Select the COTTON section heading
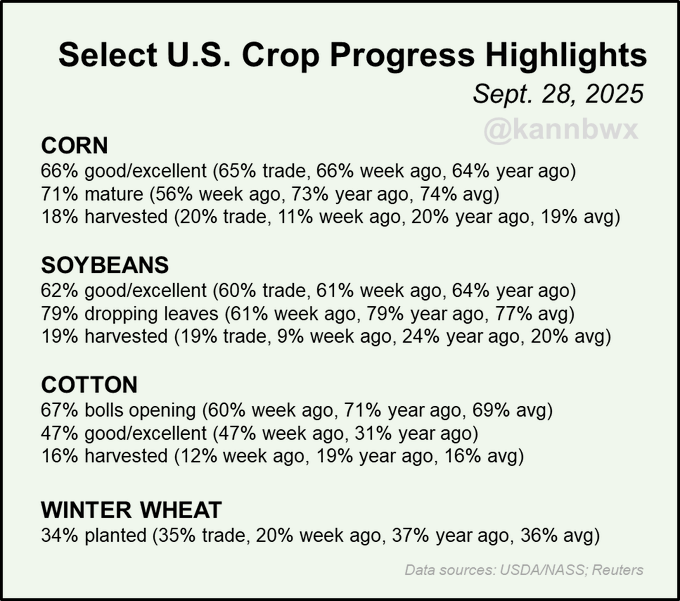The height and width of the screenshot is (601, 680). (x=88, y=385)
